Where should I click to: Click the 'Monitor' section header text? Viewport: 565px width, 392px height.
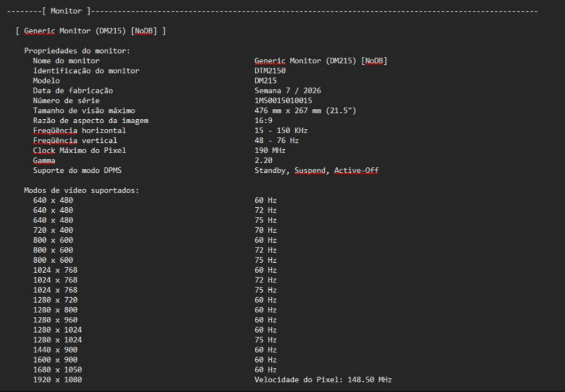66,11
